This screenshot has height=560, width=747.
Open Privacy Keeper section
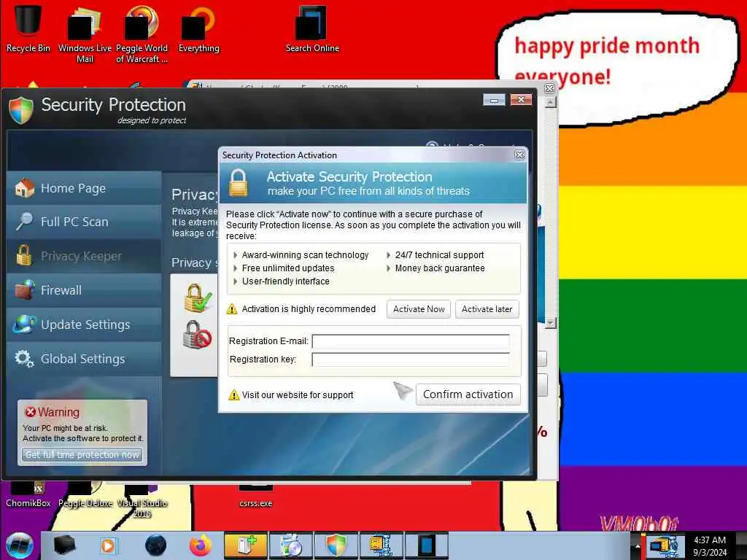point(84,256)
